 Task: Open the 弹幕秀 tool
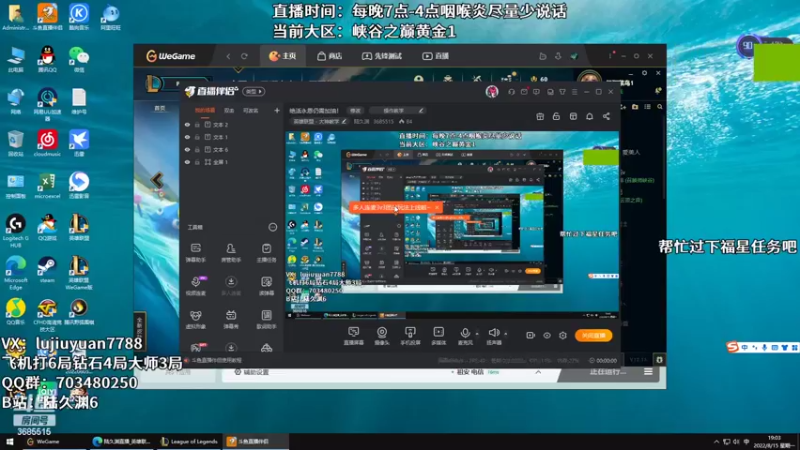231,319
